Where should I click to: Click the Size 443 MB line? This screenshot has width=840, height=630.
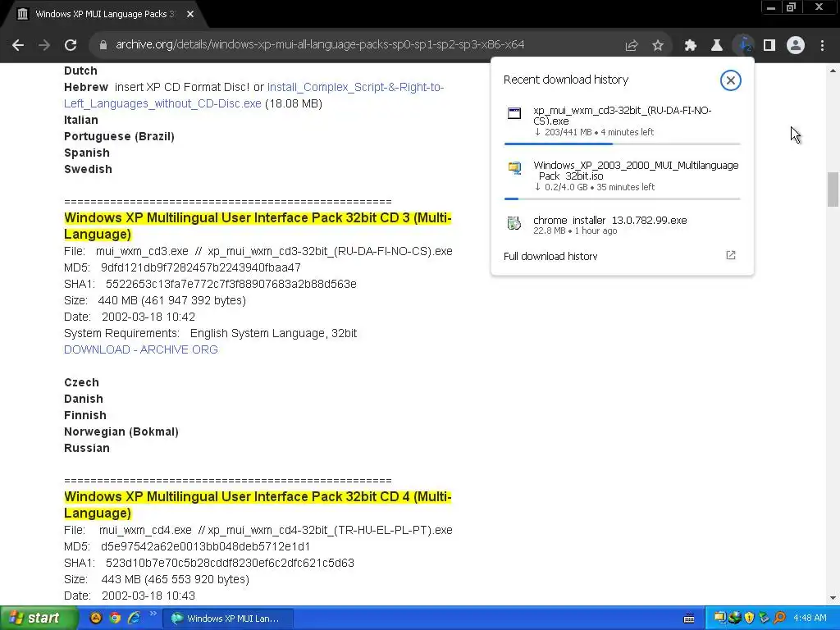[157, 580]
